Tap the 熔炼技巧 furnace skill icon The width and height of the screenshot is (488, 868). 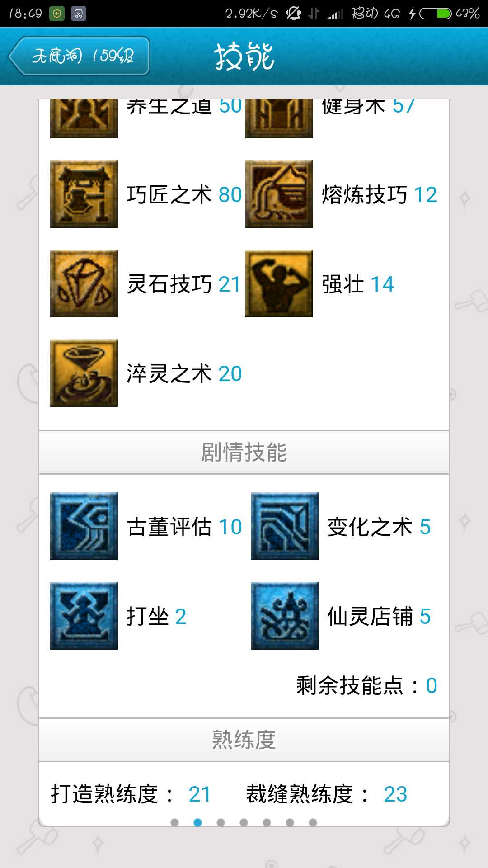click(279, 194)
